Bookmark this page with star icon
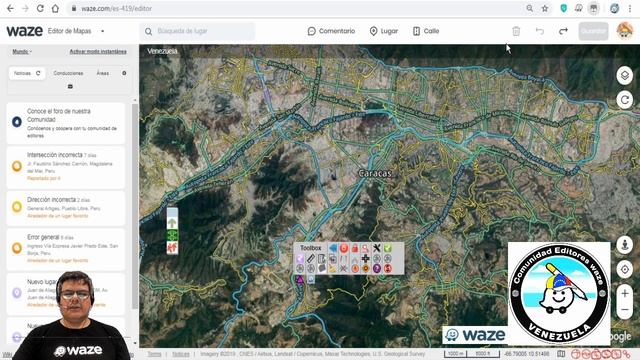 [x=545, y=8]
